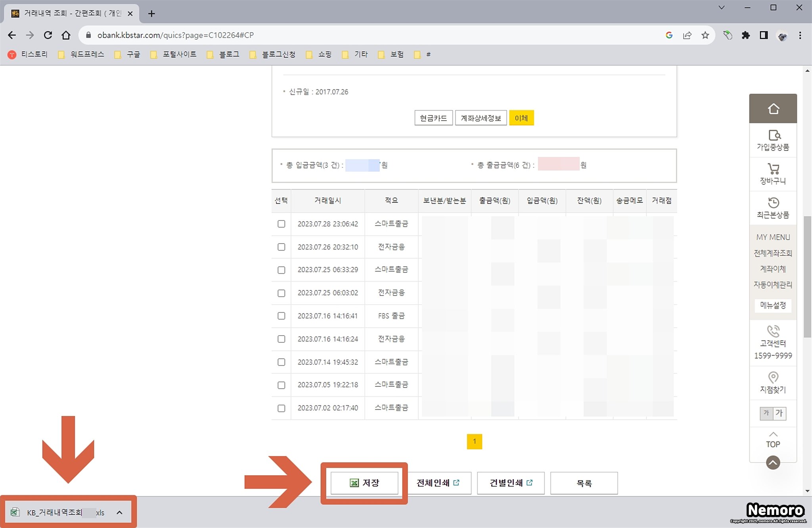Open 지점찾기 branch locator pin icon

coord(773,377)
